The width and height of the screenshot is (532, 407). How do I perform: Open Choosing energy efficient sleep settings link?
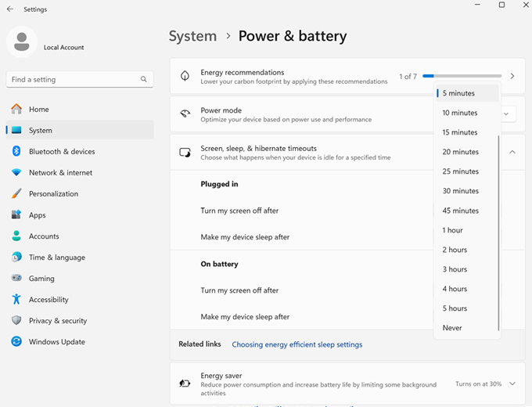tap(297, 344)
